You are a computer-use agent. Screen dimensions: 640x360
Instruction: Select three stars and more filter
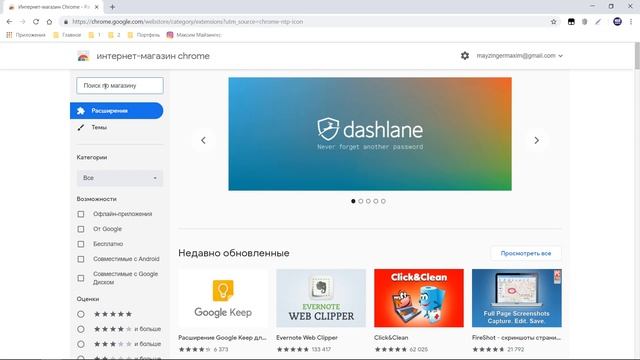[x=81, y=344]
